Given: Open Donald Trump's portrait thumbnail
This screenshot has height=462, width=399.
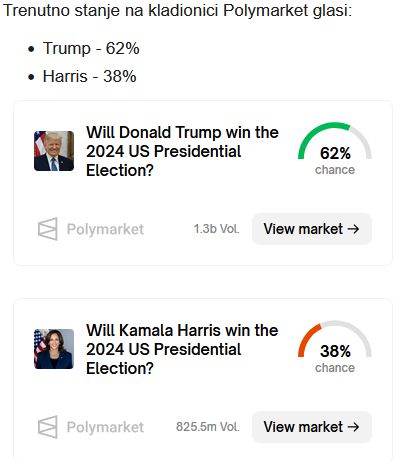Looking at the screenshot, I should [x=54, y=151].
